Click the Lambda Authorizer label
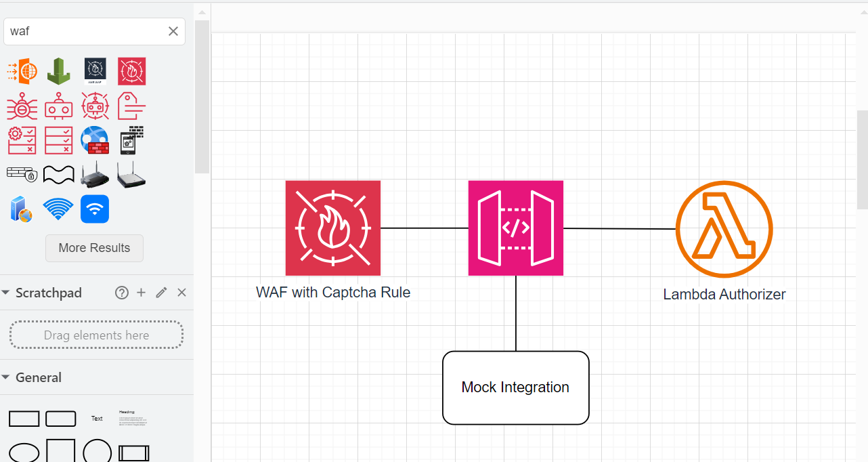The width and height of the screenshot is (868, 462). point(724,295)
